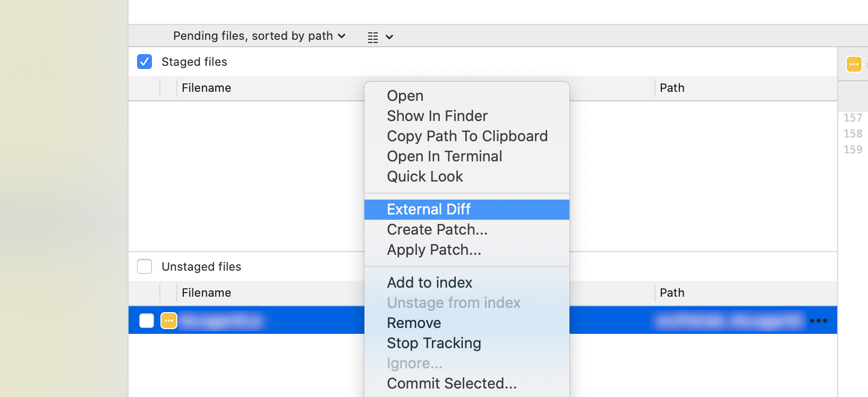Image resolution: width=868 pixels, height=397 pixels.
Task: Click the unstaged Path column header
Action: coord(672,293)
